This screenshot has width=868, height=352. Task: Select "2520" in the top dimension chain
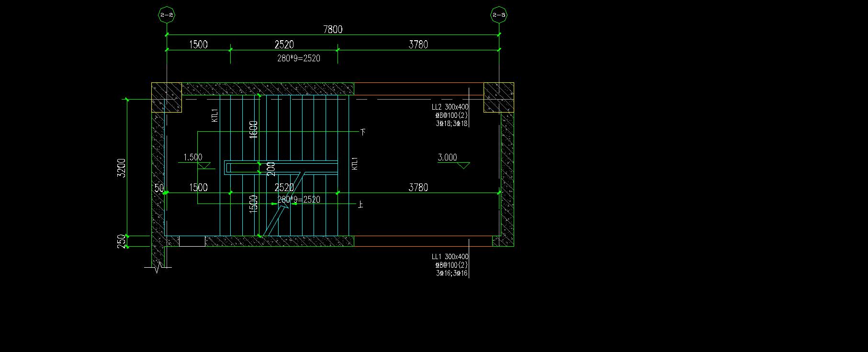[x=284, y=45]
